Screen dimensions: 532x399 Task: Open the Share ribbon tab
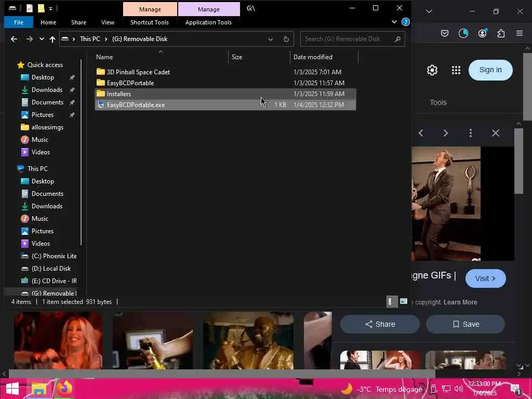78,22
